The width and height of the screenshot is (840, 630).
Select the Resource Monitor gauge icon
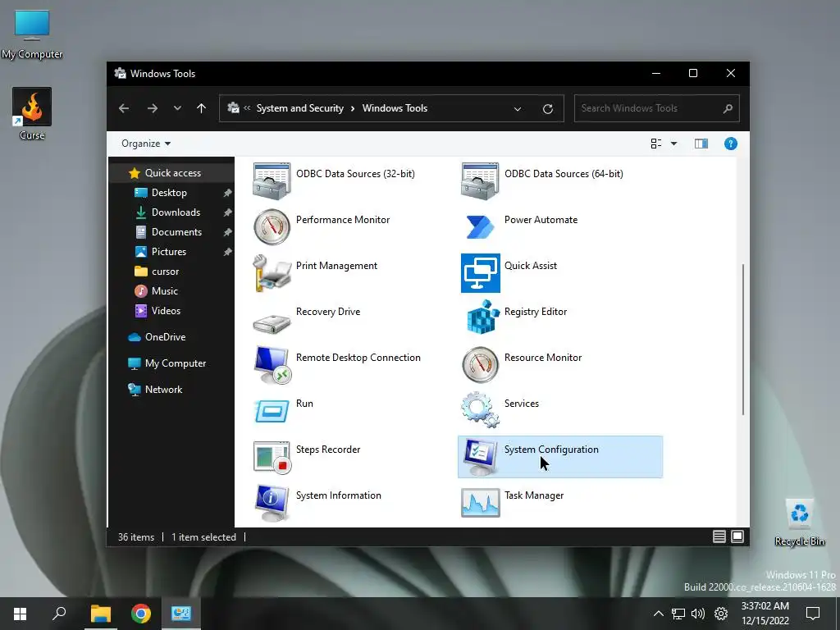coord(481,365)
